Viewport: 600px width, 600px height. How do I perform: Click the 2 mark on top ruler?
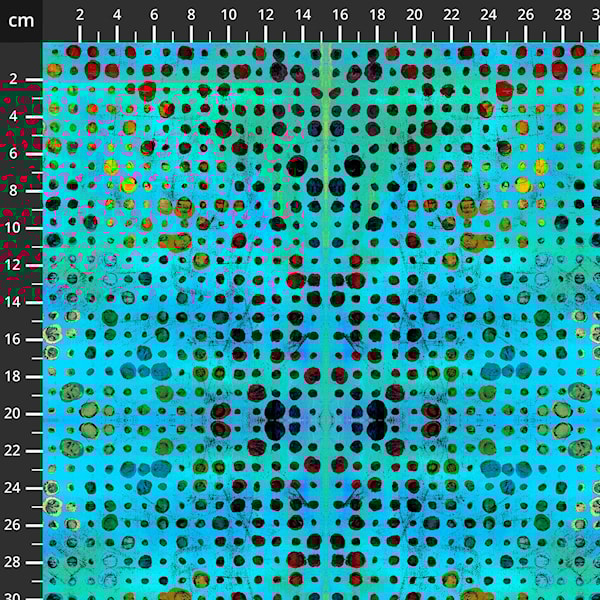[x=80, y=15]
